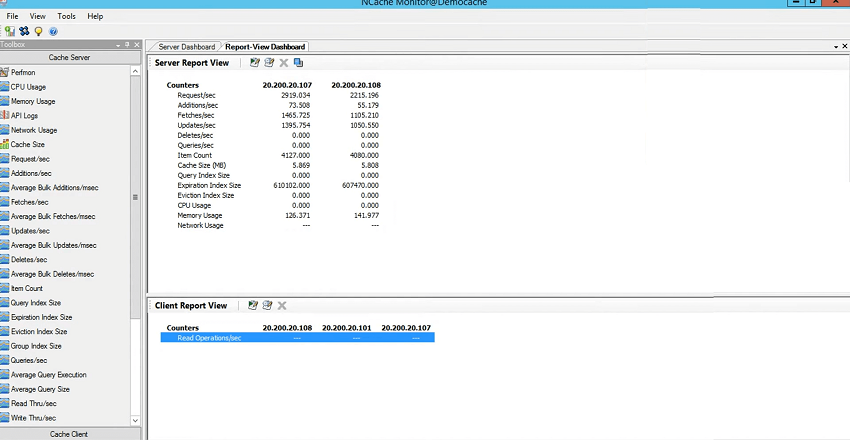This screenshot has width=850, height=440.
Task: Select Expiration Index Size in the Toolbox
Action: tap(42, 317)
